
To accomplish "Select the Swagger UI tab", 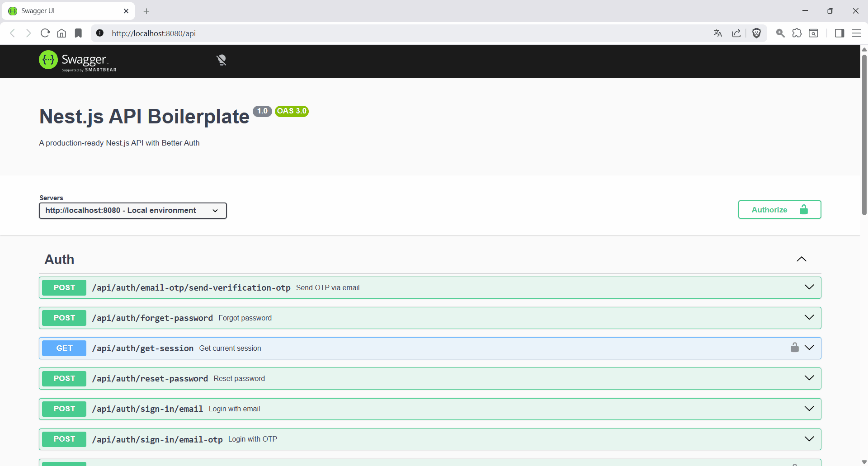I will 68,11.
